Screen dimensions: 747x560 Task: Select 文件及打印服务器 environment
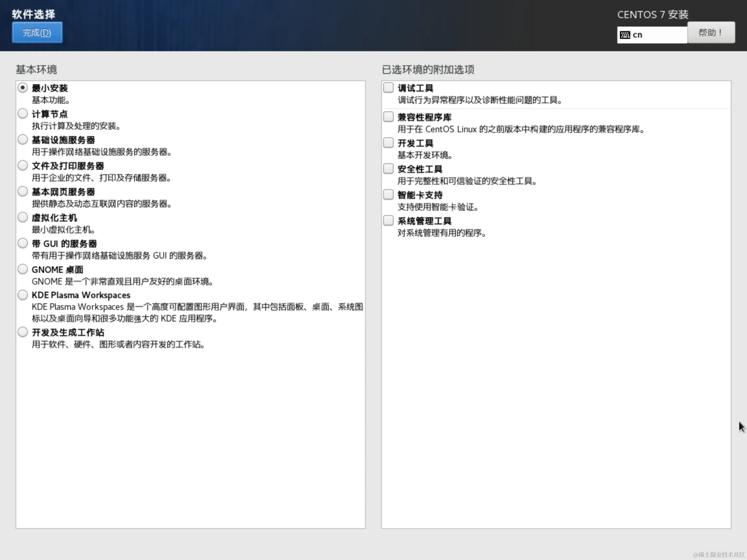point(23,165)
